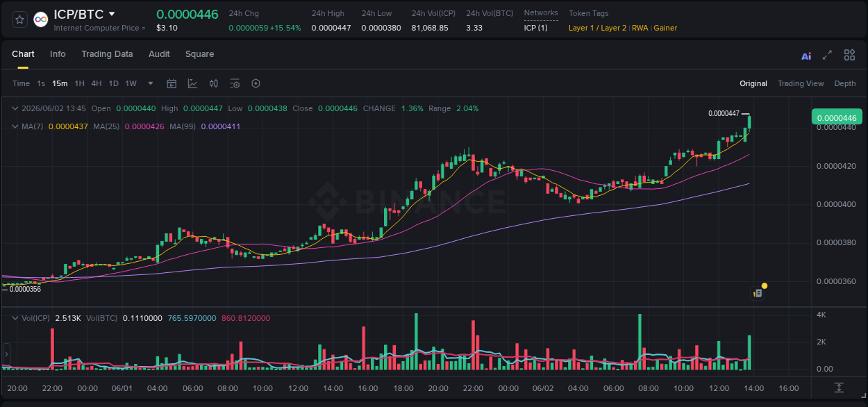Open the Internet Computer Price link
Image resolution: width=868 pixels, height=407 pixels.
pyautogui.click(x=99, y=28)
